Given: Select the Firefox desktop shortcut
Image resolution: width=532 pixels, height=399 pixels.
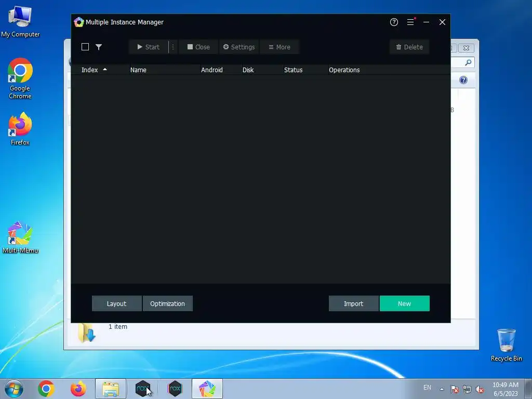Looking at the screenshot, I should click(x=20, y=129).
